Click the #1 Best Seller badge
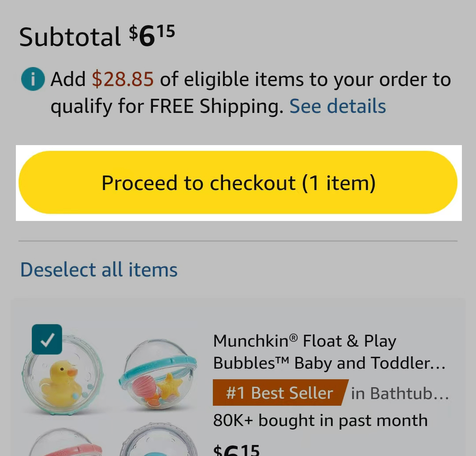This screenshot has width=476, height=456. click(279, 392)
